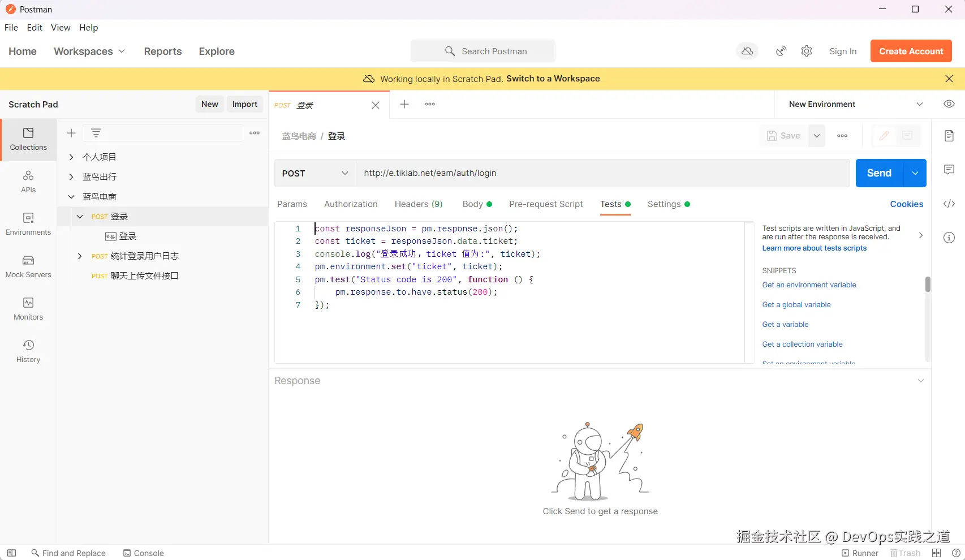Image resolution: width=965 pixels, height=560 pixels.
Task: Open the settings gear icon in header
Action: (x=807, y=51)
